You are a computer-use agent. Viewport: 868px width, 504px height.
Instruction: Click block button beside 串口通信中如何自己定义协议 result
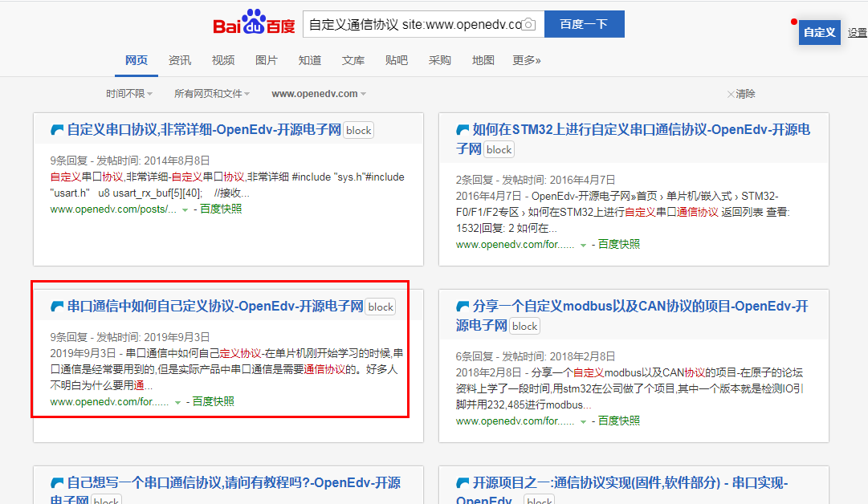381,307
